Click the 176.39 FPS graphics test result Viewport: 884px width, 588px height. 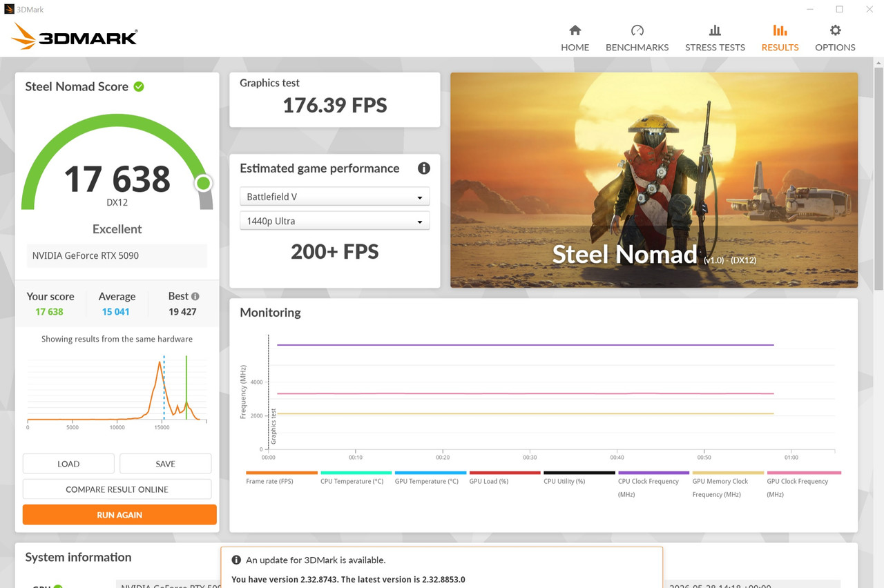(335, 106)
